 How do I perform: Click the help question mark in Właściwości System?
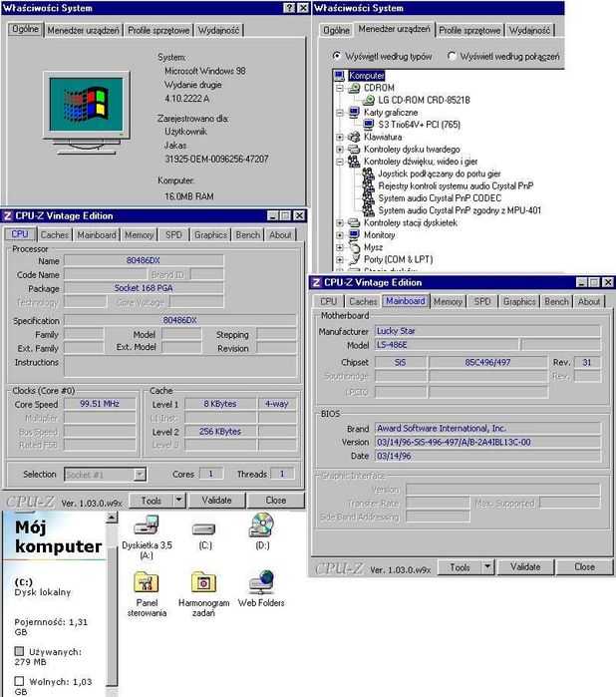(289, 8)
